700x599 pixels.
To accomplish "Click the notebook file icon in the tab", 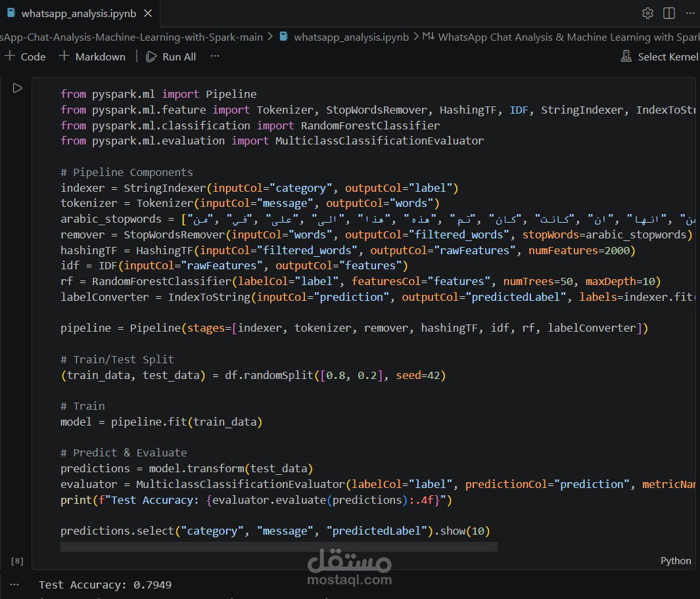I will [11, 13].
